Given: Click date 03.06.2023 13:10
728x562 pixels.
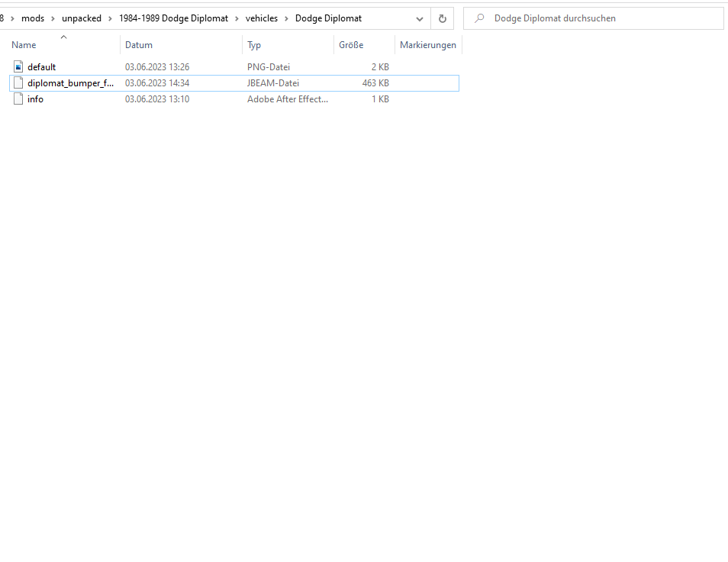Looking at the screenshot, I should (157, 99).
